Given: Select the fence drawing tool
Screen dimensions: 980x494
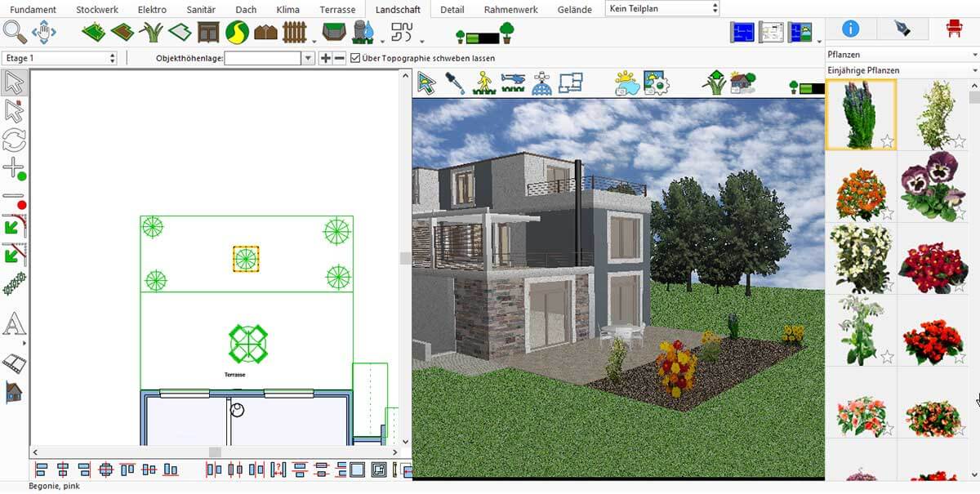Looking at the screenshot, I should point(294,31).
